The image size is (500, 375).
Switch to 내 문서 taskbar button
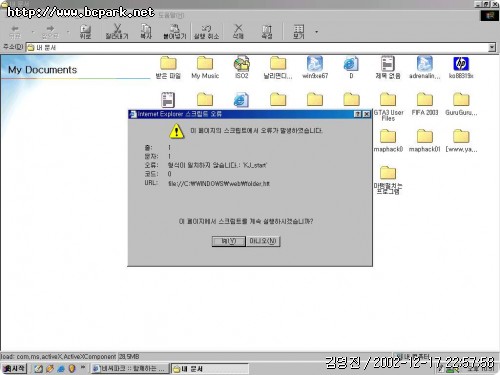click(210, 369)
